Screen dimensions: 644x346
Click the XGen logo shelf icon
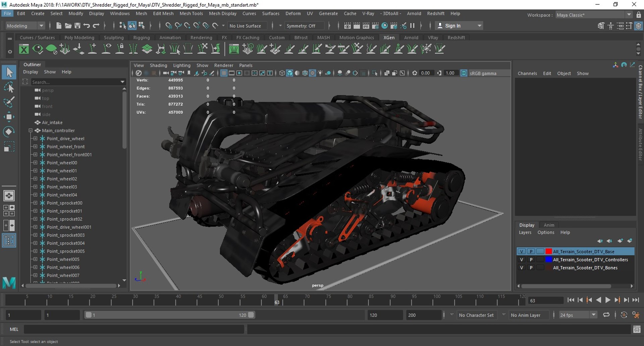[x=24, y=49]
